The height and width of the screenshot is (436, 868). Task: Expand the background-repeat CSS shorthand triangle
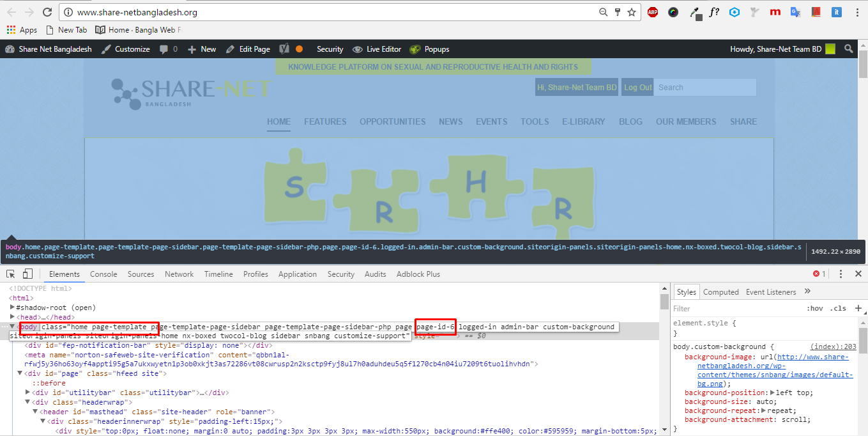tap(763, 410)
